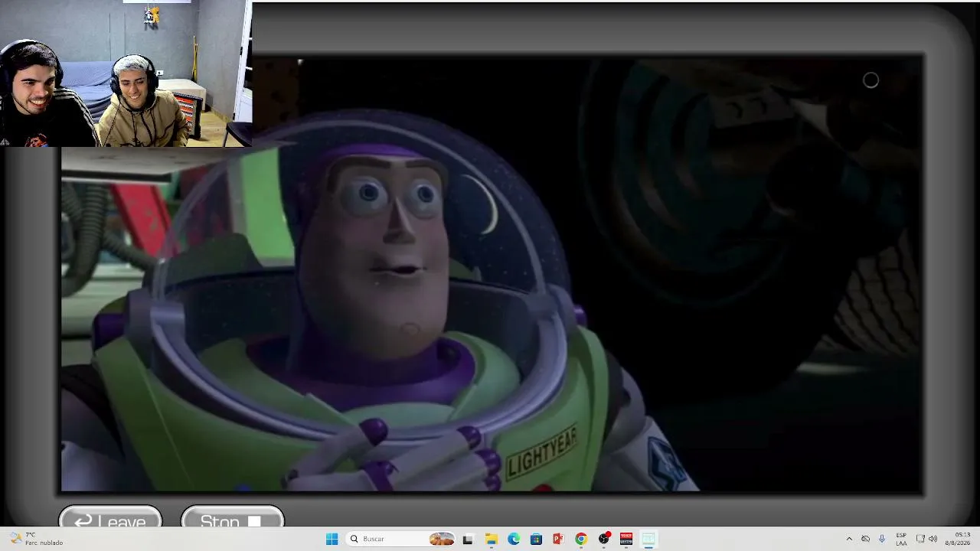Open OBS Studio from the taskbar
The image size is (980, 551).
tap(604, 539)
